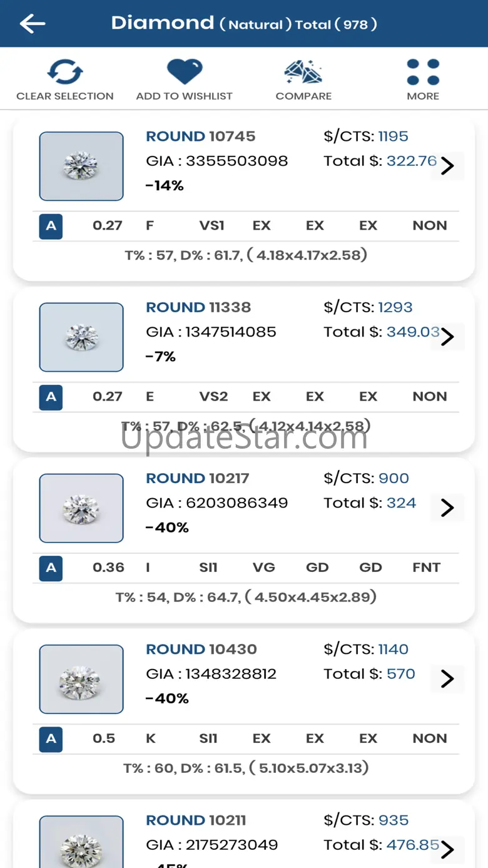Select the ROUND 11338 diamond thumbnail
Screen dimensions: 488x868
click(81, 337)
